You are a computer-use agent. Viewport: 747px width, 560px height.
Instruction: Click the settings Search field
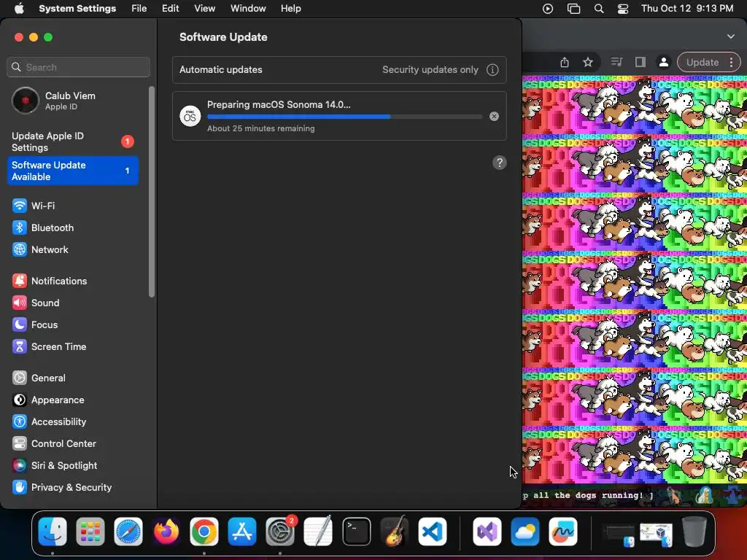[x=79, y=67]
